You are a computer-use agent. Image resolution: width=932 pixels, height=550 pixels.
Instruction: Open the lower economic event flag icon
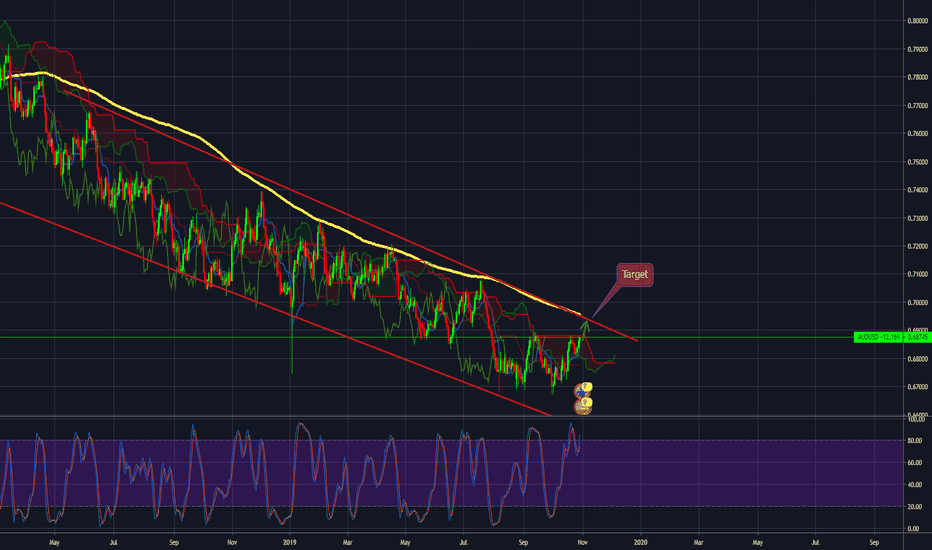(583, 406)
